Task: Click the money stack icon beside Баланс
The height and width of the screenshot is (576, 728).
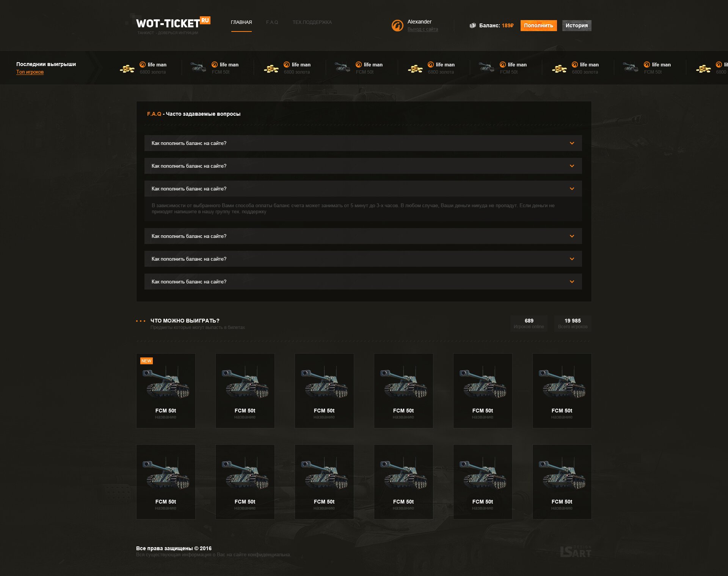Action: click(x=472, y=25)
